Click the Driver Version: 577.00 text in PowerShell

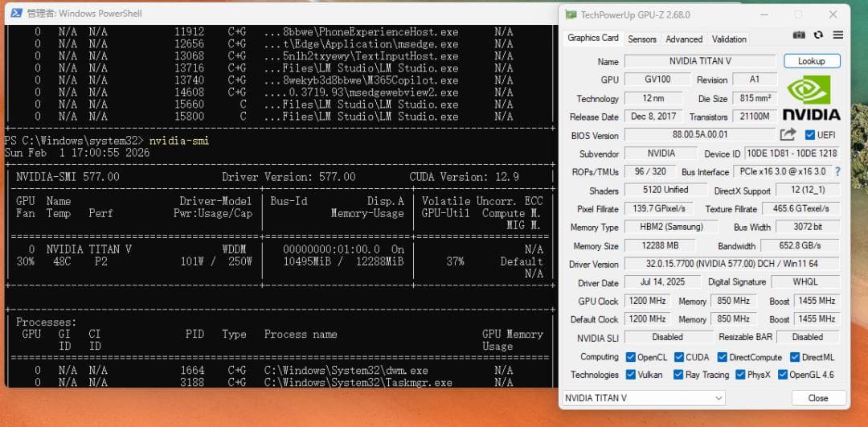(x=289, y=177)
